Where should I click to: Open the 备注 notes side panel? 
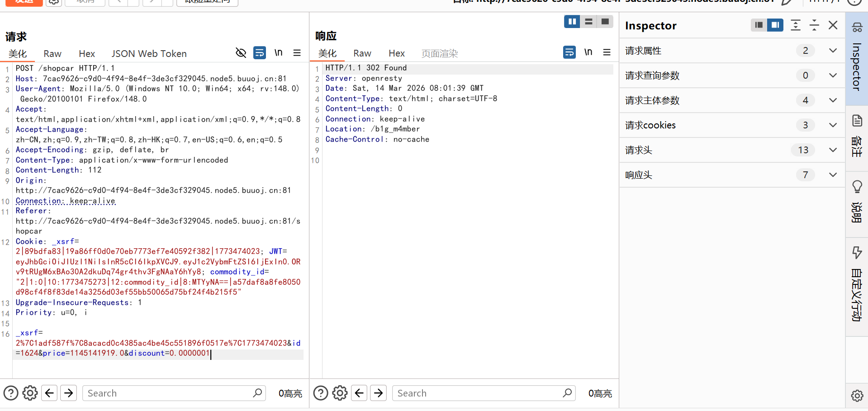pos(857,136)
